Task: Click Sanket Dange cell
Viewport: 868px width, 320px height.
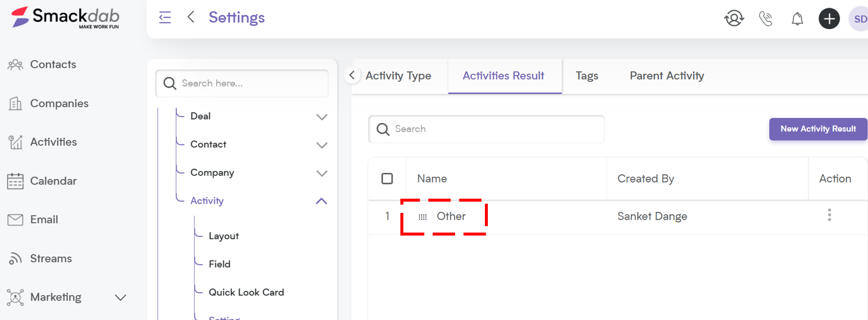Action: tap(652, 217)
